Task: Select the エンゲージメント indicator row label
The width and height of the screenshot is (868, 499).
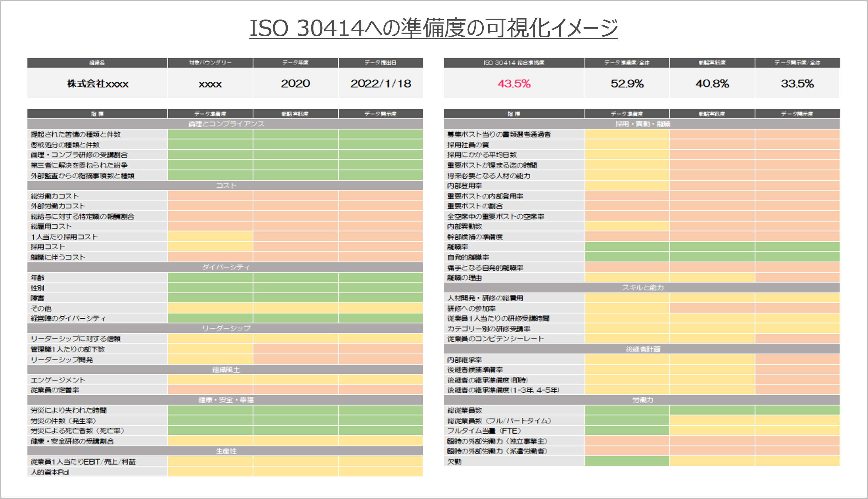Action: click(x=58, y=380)
